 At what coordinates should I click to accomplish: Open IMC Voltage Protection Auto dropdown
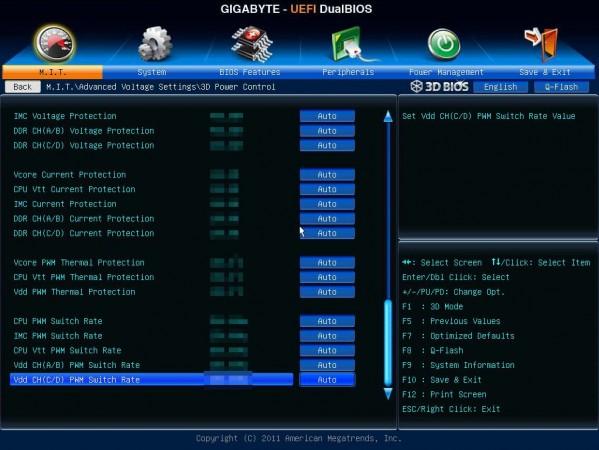tap(327, 116)
